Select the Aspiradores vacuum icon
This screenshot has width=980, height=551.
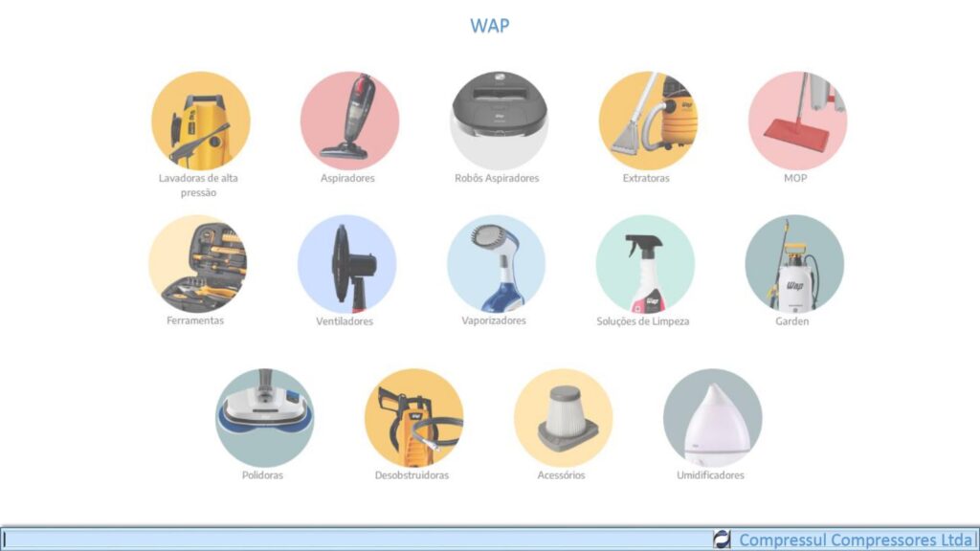[x=349, y=121]
